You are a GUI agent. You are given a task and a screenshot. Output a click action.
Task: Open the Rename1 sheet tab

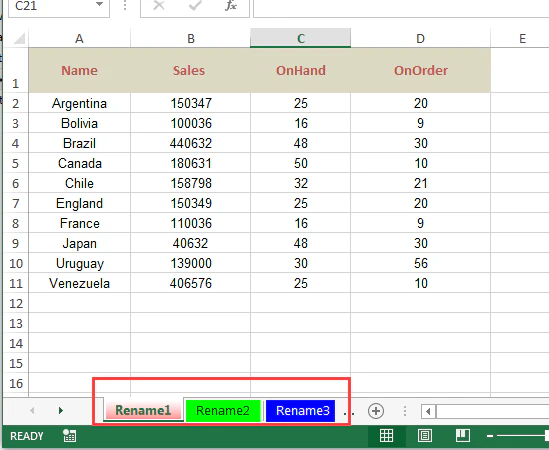143,410
